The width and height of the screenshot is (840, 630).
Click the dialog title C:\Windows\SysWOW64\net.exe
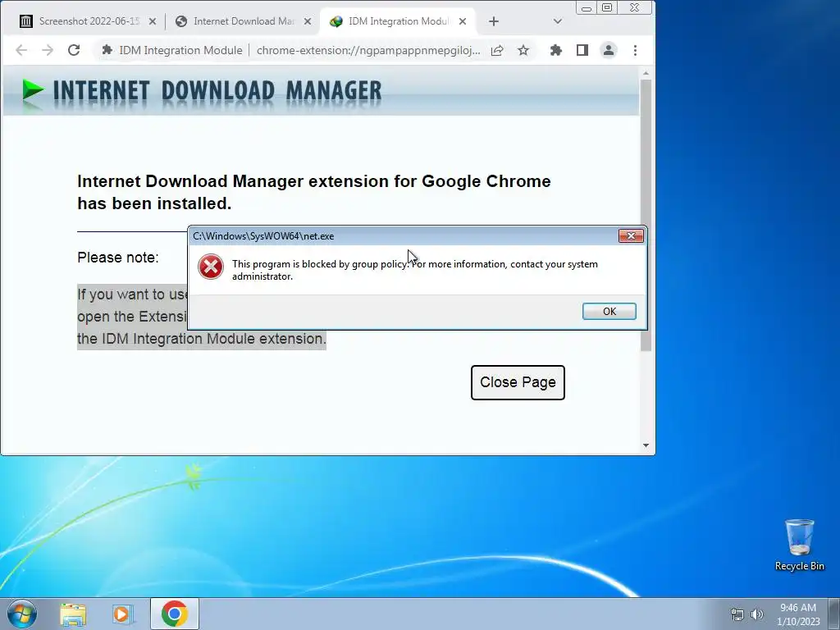point(263,236)
